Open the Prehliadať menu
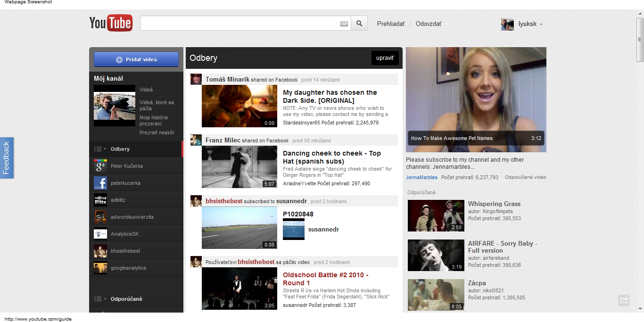Screen dimensions: 644x322 pos(391,24)
